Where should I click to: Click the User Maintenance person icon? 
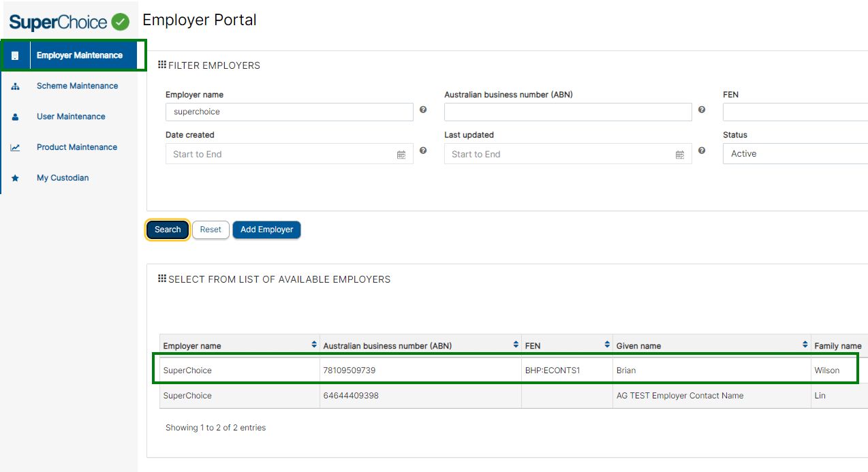[x=15, y=117]
